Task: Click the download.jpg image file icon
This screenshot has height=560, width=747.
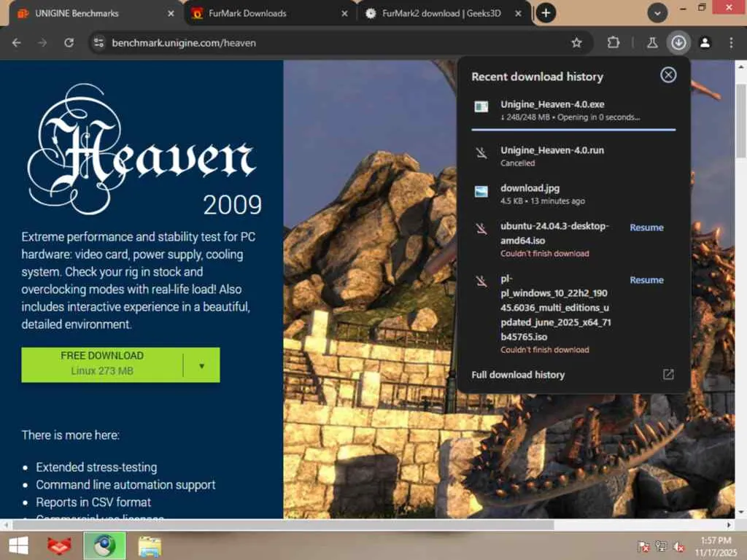Action: (x=481, y=192)
